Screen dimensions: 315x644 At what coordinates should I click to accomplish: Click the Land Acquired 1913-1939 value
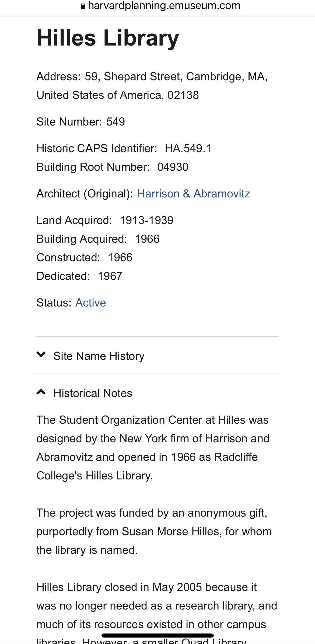(146, 220)
